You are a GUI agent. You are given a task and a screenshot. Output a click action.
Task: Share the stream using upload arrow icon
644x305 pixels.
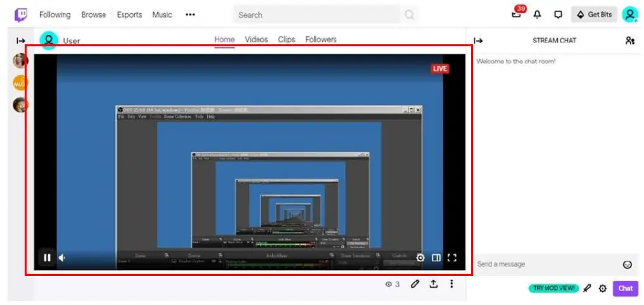[x=434, y=283]
